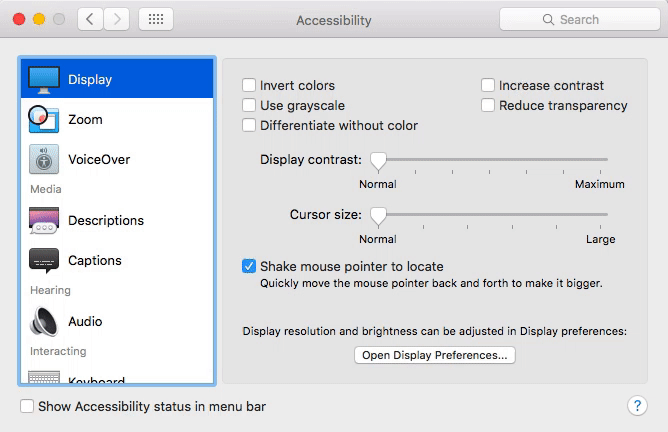This screenshot has height=432, width=668.
Task: Select the Captions speech bubble icon
Action: (x=44, y=260)
